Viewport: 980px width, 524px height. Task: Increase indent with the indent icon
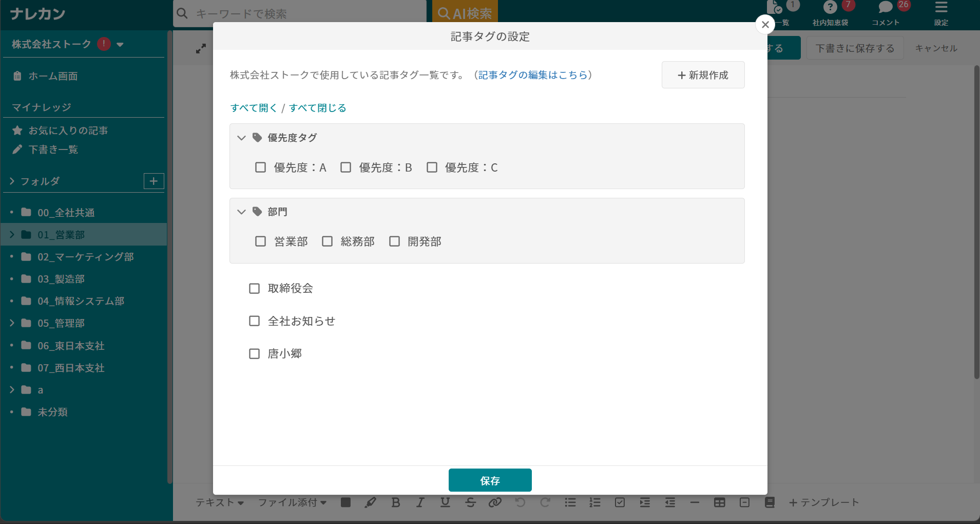645,502
